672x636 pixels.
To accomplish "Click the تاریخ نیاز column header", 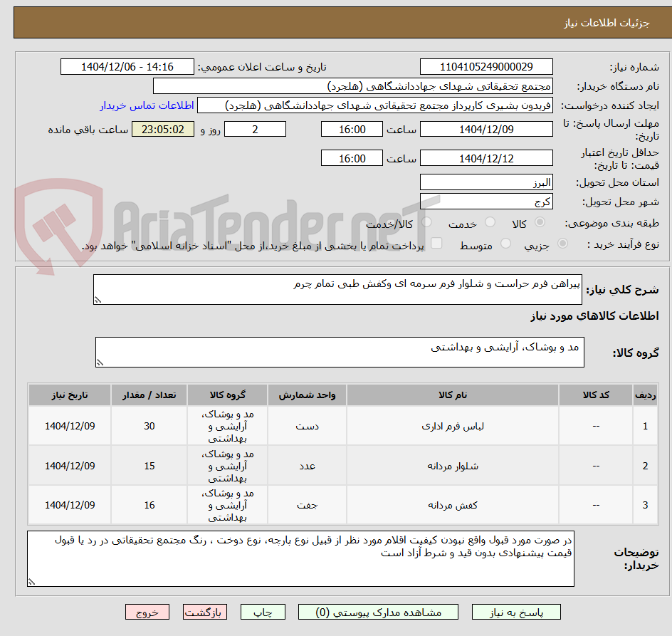I will tap(70, 395).
